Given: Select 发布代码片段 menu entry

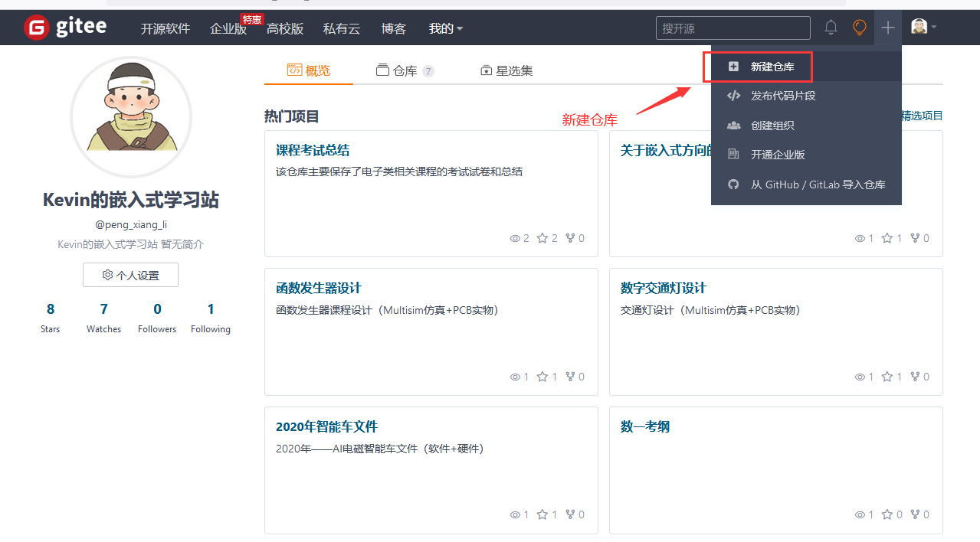Looking at the screenshot, I should tap(783, 96).
